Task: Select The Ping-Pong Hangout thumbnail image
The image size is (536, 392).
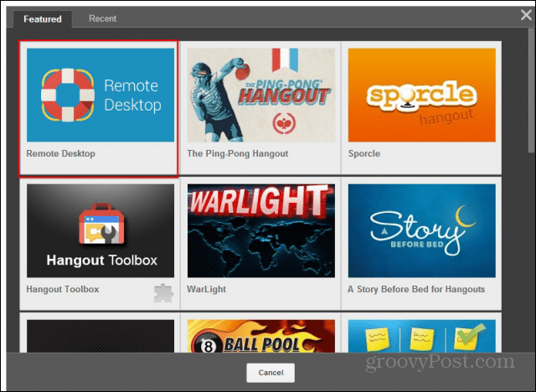Action: 261,95
